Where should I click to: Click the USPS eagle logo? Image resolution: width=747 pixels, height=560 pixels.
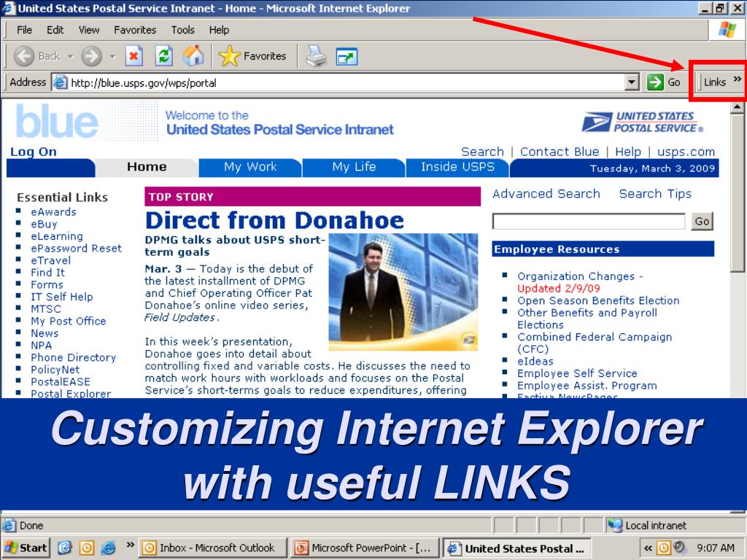(x=642, y=122)
